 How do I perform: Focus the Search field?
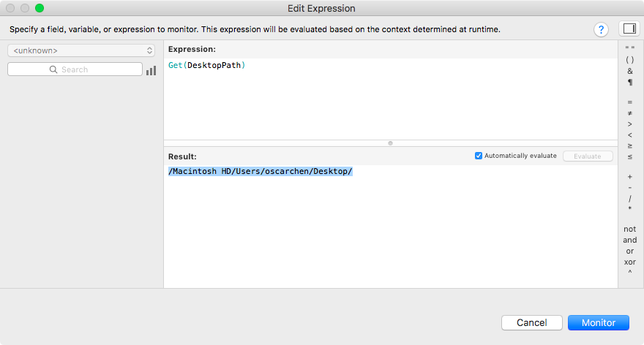coord(75,69)
